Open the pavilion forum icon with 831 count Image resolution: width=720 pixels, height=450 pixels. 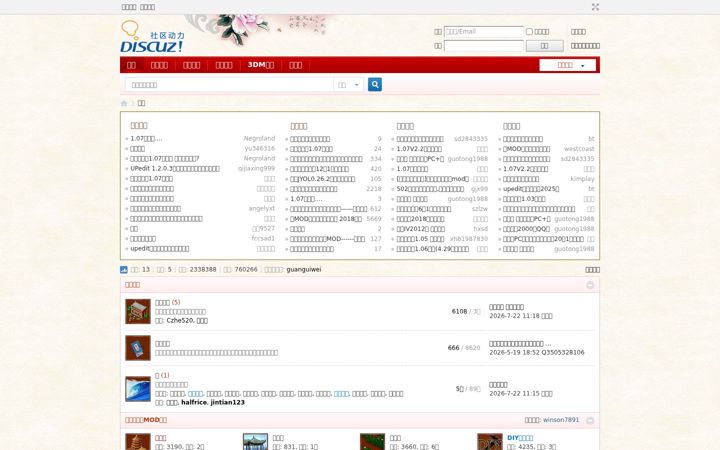[x=255, y=442]
